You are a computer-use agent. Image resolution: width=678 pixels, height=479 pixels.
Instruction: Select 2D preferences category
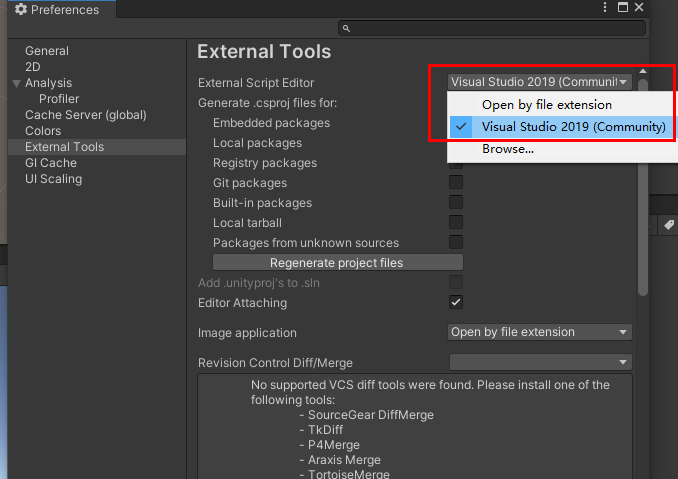33,67
